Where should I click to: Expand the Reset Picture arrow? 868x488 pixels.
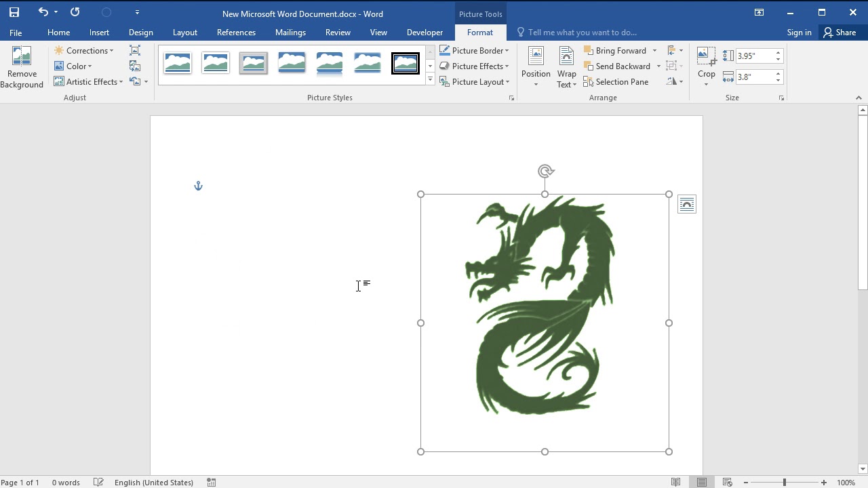pos(146,82)
